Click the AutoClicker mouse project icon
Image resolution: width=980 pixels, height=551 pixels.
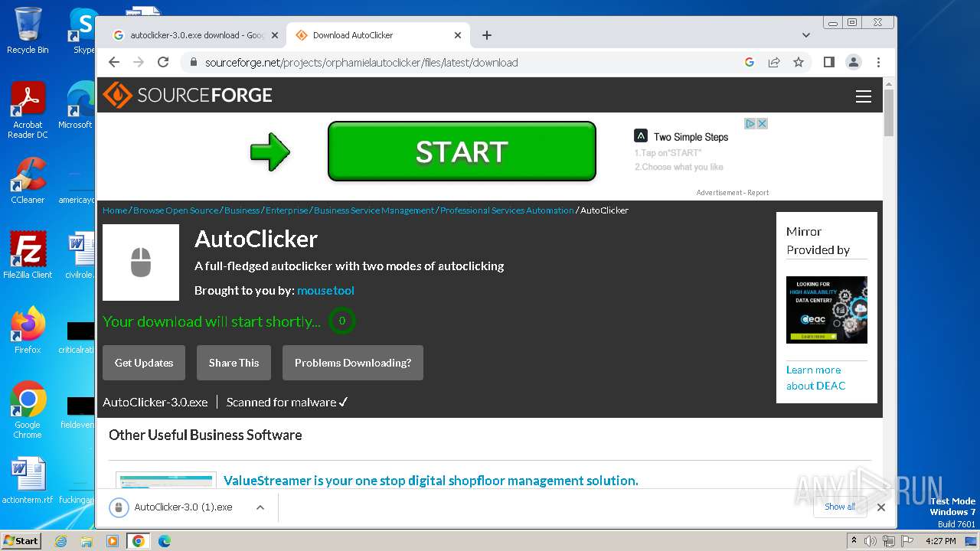click(141, 262)
